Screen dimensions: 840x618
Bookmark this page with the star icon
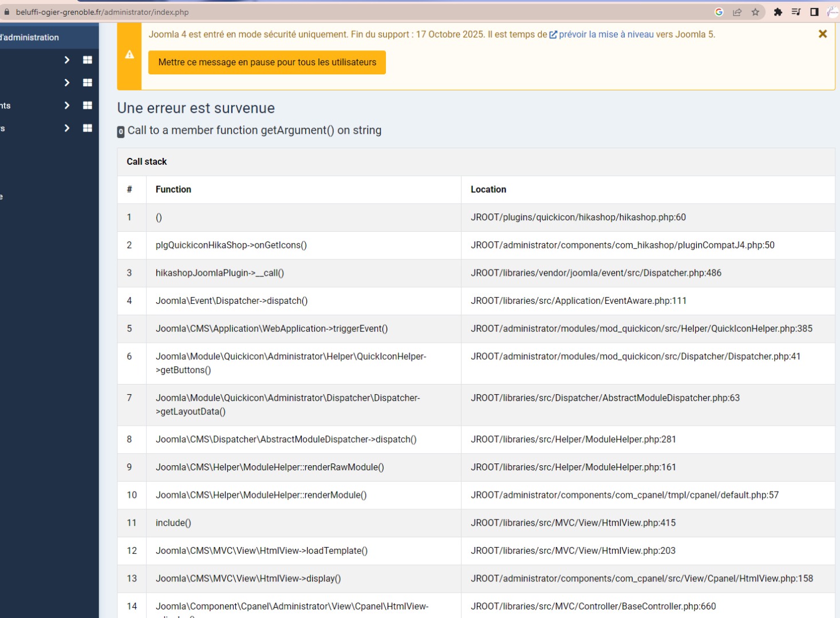pos(755,12)
